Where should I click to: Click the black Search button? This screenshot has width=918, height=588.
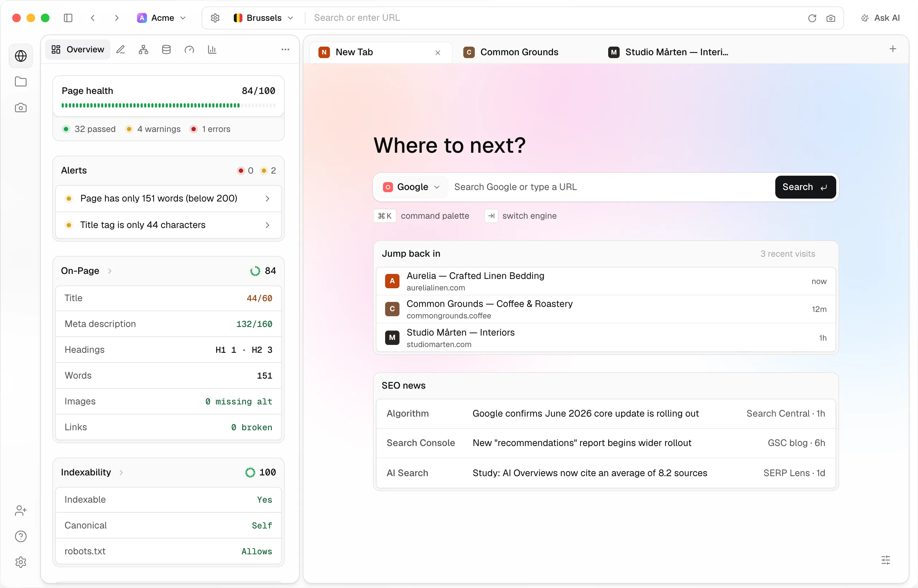click(x=805, y=187)
